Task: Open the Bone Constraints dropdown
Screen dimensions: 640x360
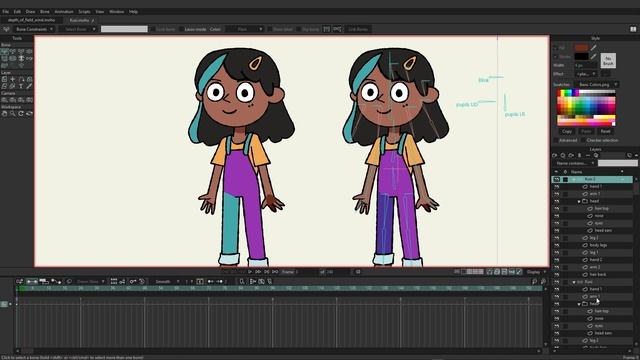Action: pos(34,29)
